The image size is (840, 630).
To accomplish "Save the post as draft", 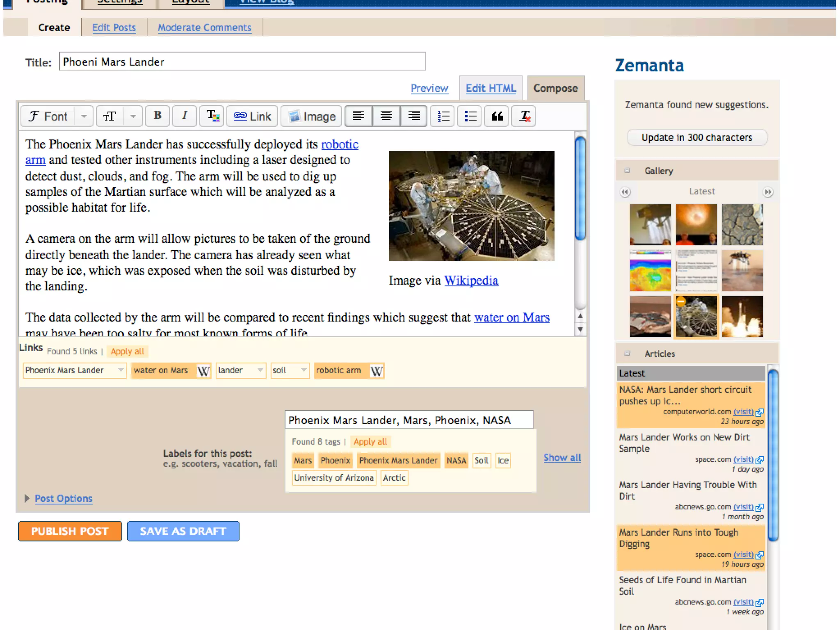I will (183, 531).
